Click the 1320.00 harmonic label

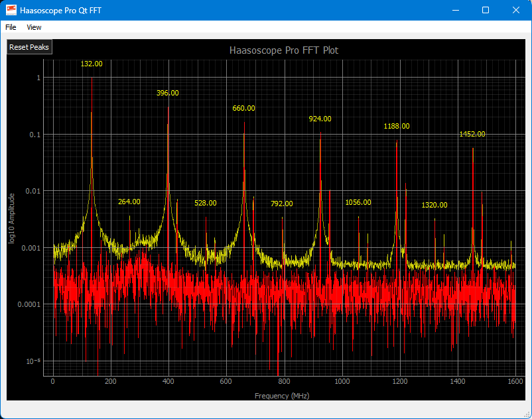tap(434, 206)
